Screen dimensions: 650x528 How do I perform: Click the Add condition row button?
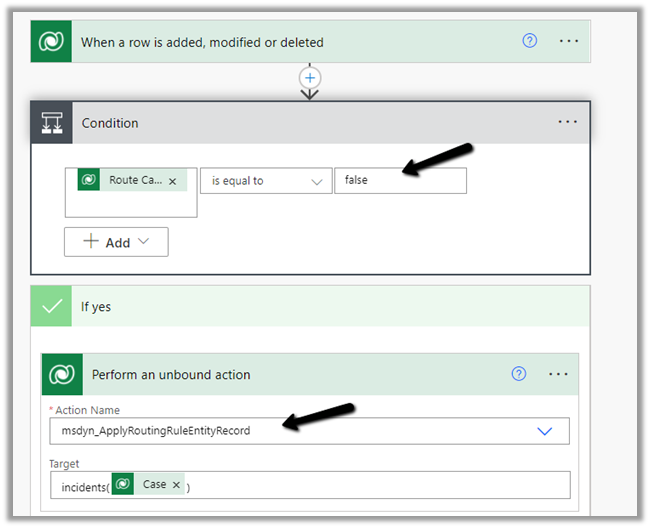(116, 242)
